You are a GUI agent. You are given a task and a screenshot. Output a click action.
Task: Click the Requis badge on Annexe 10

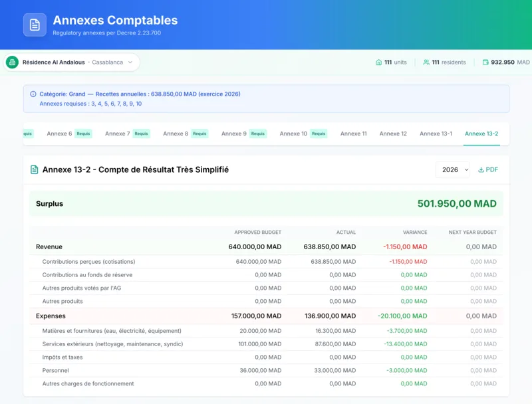[319, 134]
